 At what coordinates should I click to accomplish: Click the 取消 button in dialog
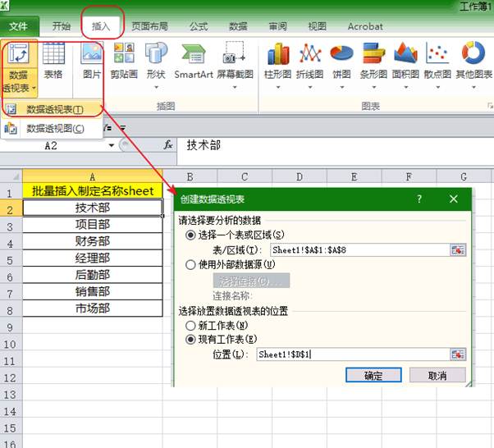click(x=438, y=375)
